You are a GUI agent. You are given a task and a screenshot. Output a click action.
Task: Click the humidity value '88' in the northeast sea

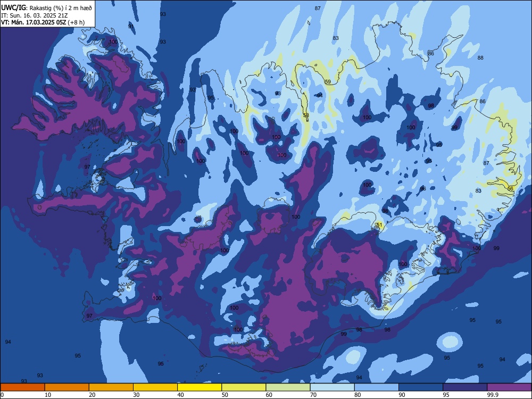pyautogui.click(x=480, y=57)
